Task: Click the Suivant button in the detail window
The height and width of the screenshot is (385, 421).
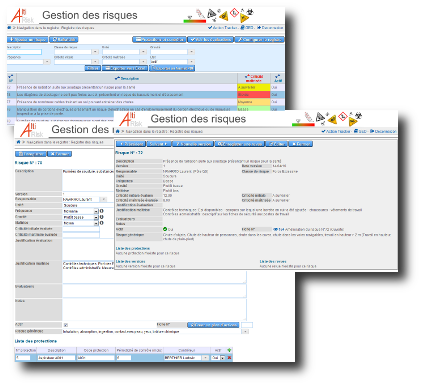Action: tap(159, 144)
